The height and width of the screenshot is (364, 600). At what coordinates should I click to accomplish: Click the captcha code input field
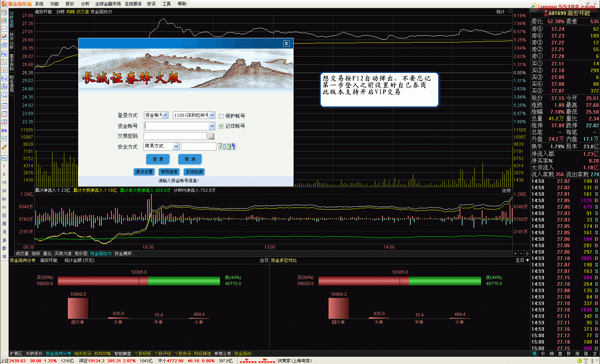(199, 146)
